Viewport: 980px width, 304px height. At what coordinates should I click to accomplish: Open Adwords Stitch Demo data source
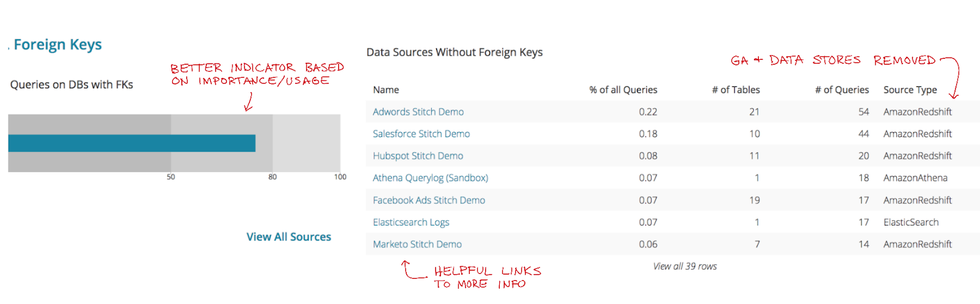[418, 112]
